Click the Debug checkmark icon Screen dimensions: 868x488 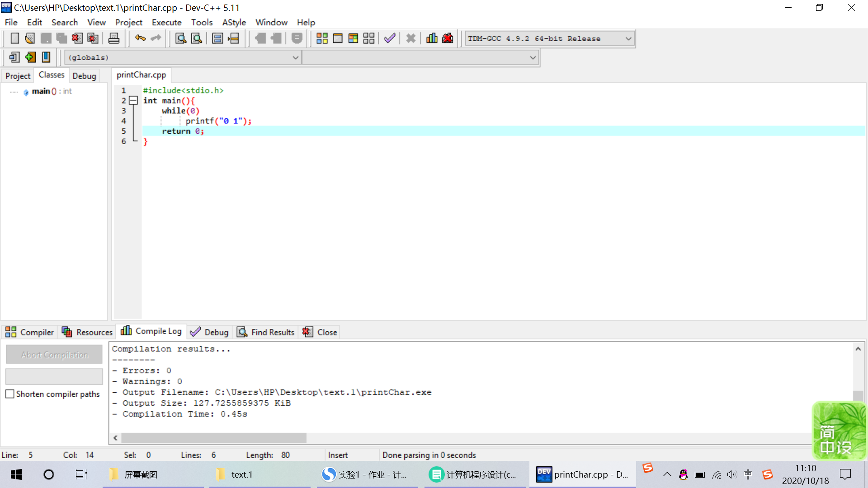(x=390, y=38)
